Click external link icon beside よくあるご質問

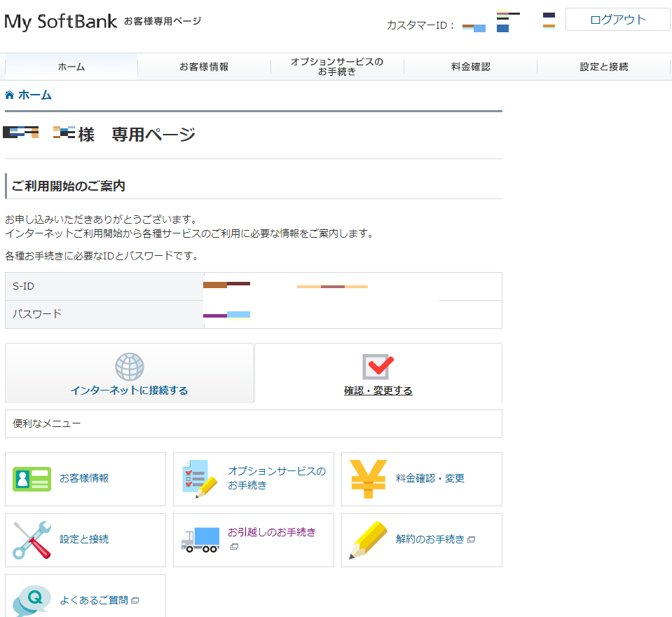(135, 601)
